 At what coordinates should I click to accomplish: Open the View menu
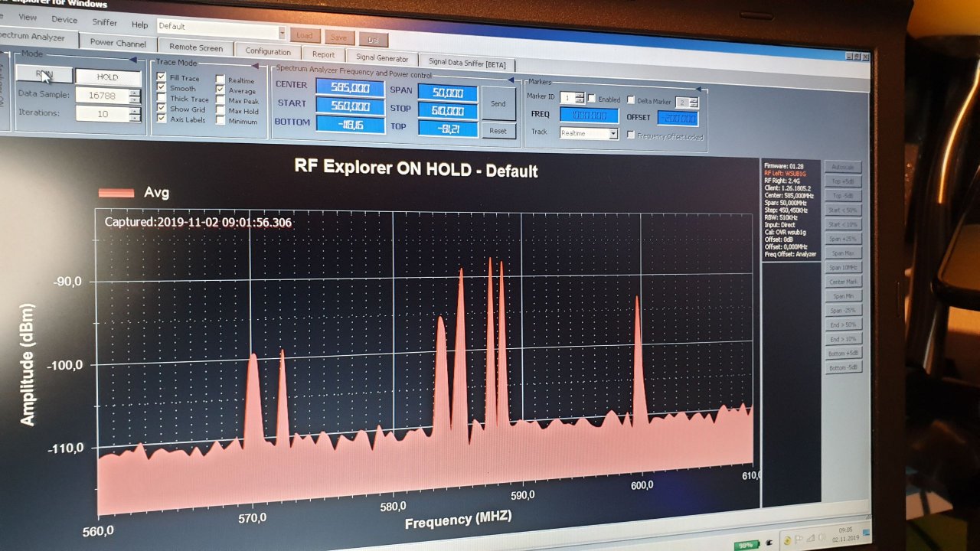[x=28, y=17]
